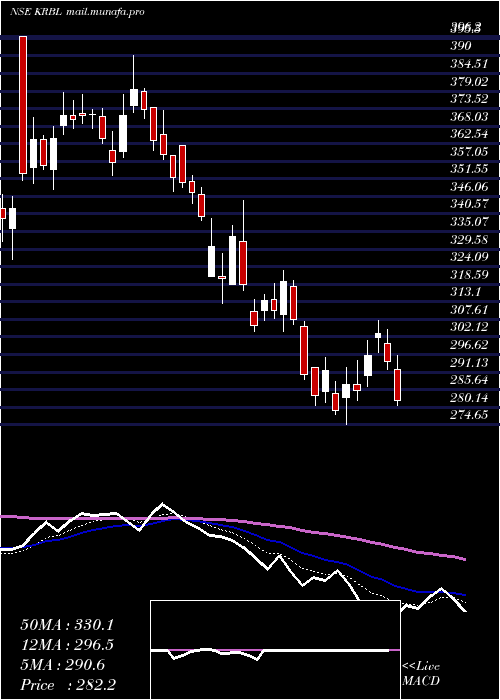Image resolution: width=500 pixels, height=700 pixels.
Task: Click the 335.07 price axis label
Action: pos(468,222)
